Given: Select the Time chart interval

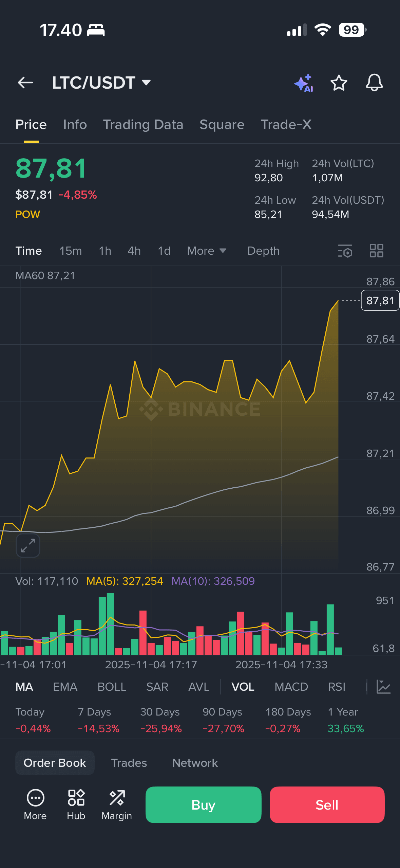Looking at the screenshot, I should pyautogui.click(x=29, y=251).
